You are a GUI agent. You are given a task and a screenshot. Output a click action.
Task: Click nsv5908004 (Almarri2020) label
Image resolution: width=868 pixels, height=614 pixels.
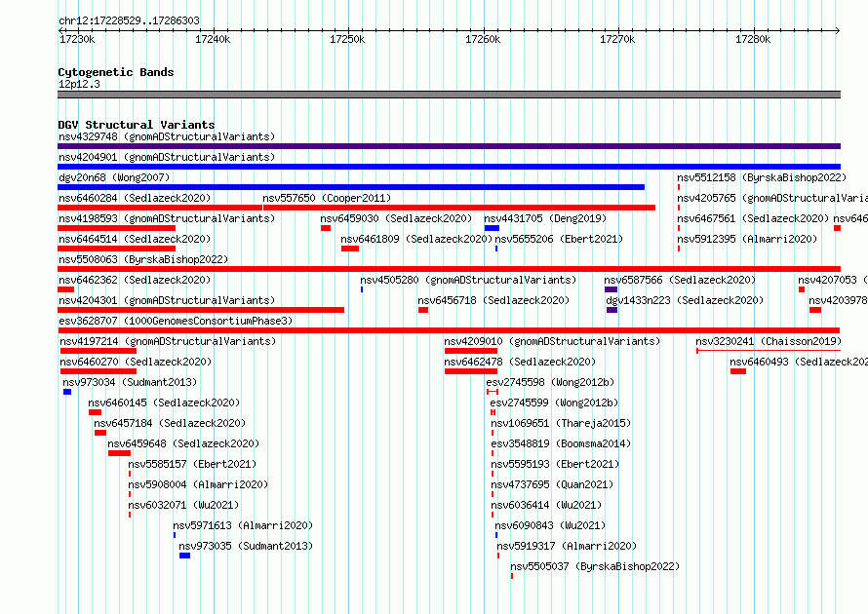tap(198, 484)
